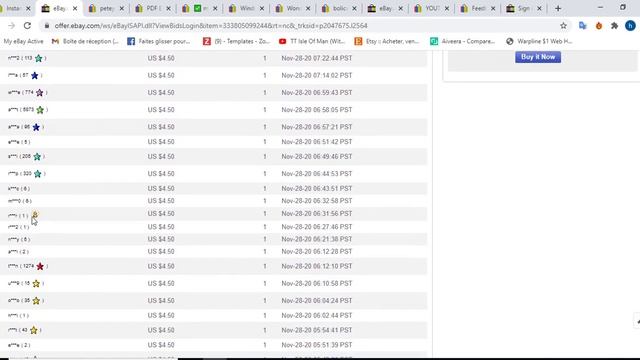The height and width of the screenshot is (360, 640).
Task: Open the 'TT Isle Of Man' YouTube bookmark
Action: tap(312, 41)
